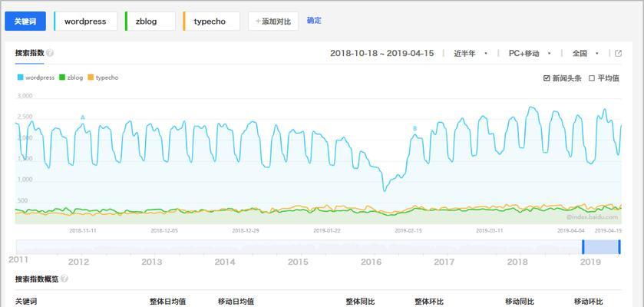
Task: Click the 2016 label in the timeline
Action: tap(371, 262)
